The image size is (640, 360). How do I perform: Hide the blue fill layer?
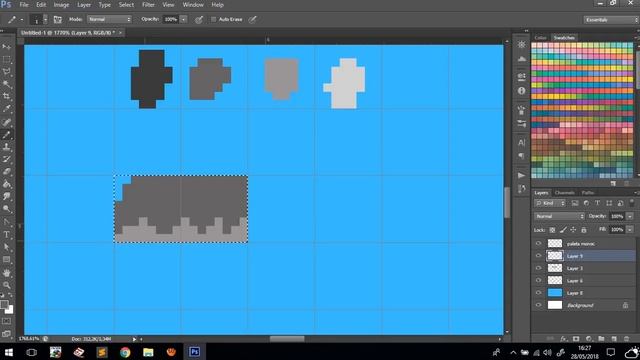538,293
